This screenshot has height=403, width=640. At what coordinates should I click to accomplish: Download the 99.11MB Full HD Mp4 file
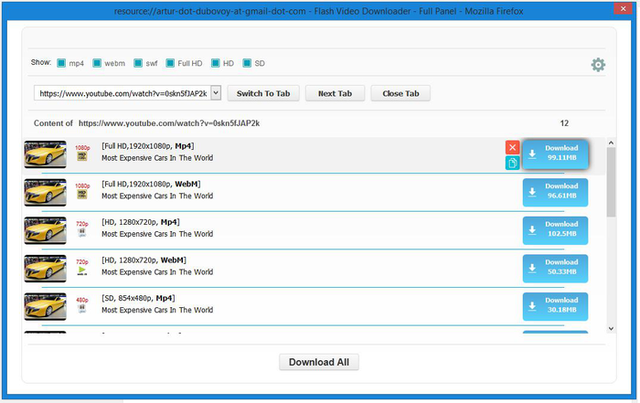555,154
